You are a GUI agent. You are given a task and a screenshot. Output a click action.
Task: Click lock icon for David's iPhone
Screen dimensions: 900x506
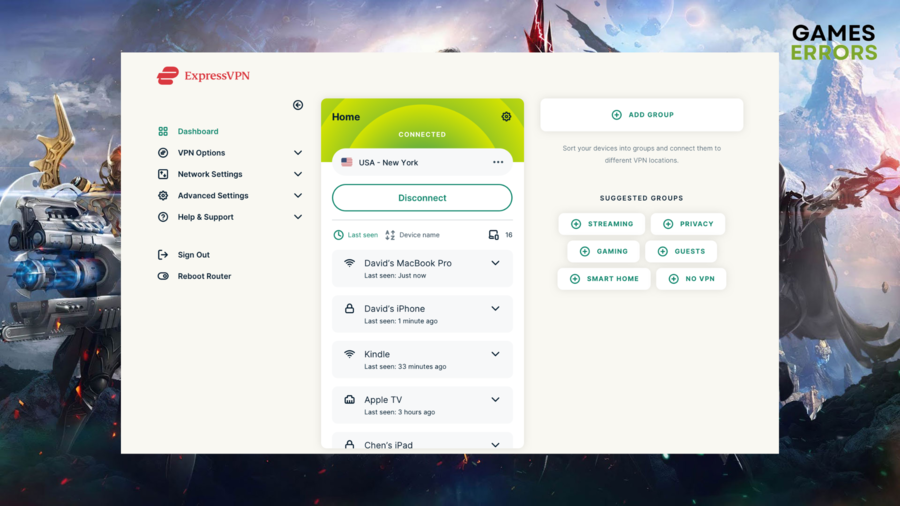[x=349, y=309]
